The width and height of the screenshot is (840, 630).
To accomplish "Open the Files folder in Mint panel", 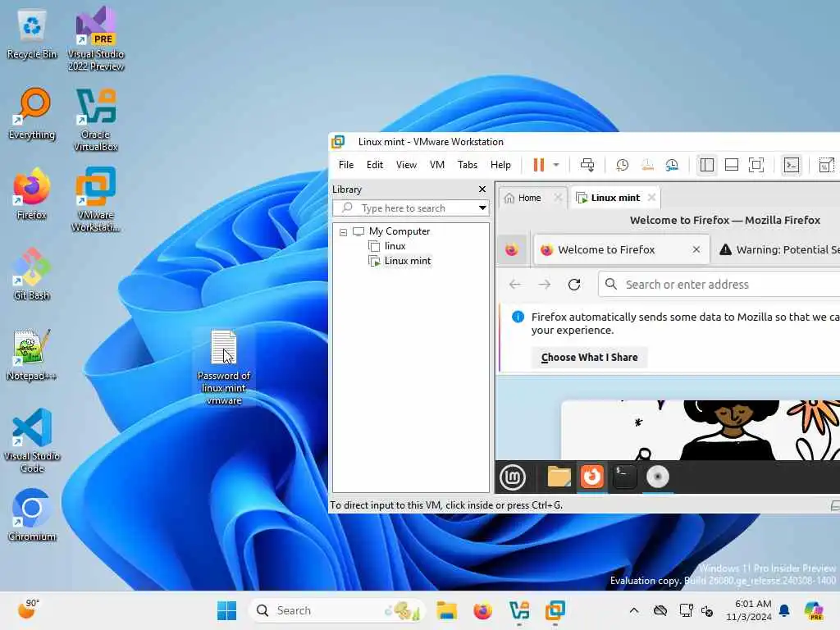I will 558,477.
